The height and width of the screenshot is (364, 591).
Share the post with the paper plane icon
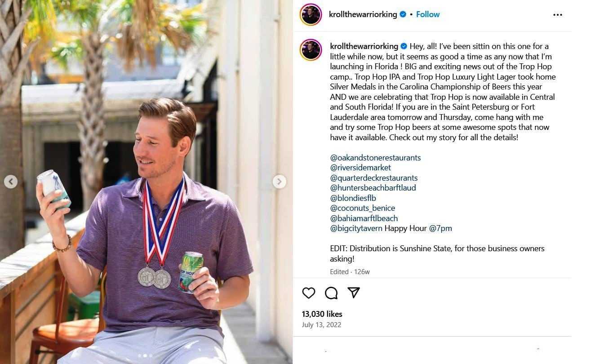354,293
